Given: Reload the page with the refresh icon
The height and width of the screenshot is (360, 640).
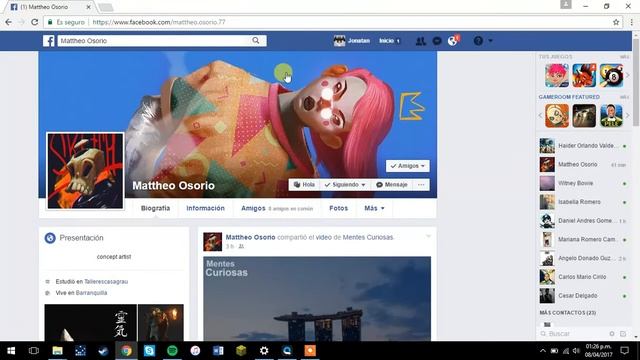Looking at the screenshot, I should (35, 22).
